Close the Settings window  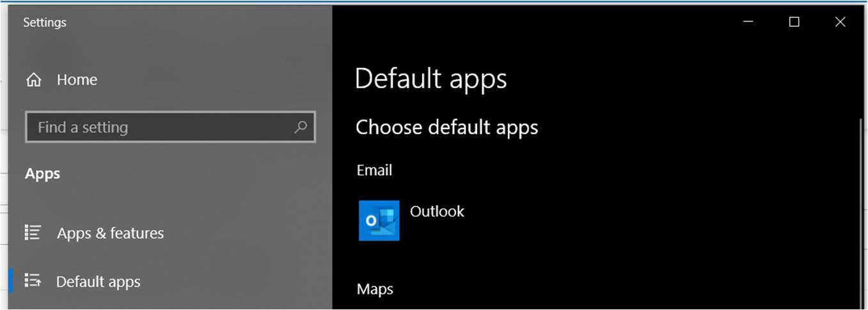[840, 22]
